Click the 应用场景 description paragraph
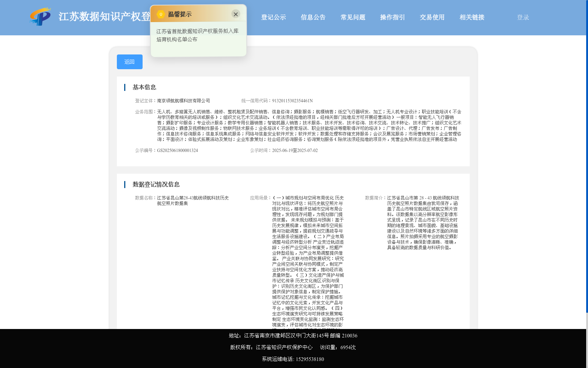Image resolution: width=588 pixels, height=368 pixels. [x=308, y=262]
